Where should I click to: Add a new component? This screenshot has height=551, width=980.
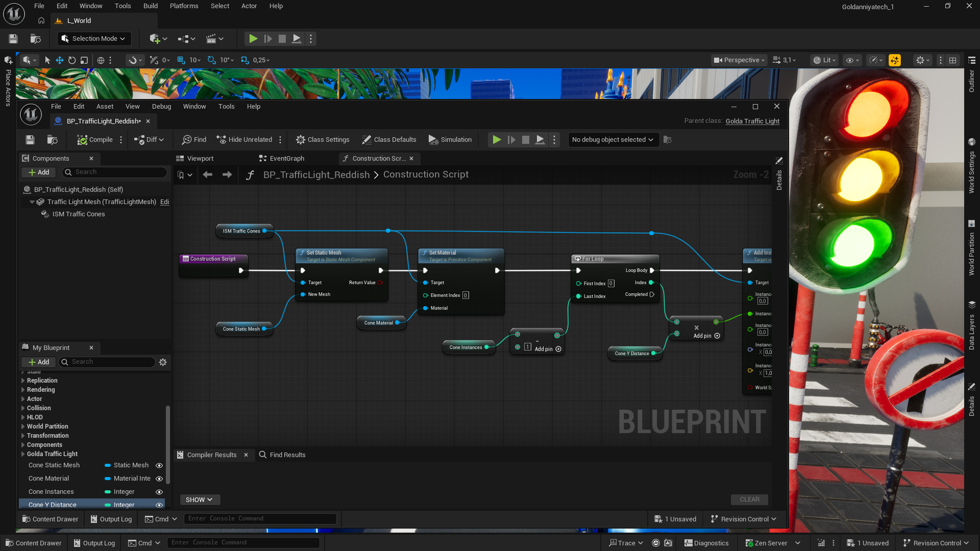tap(39, 172)
